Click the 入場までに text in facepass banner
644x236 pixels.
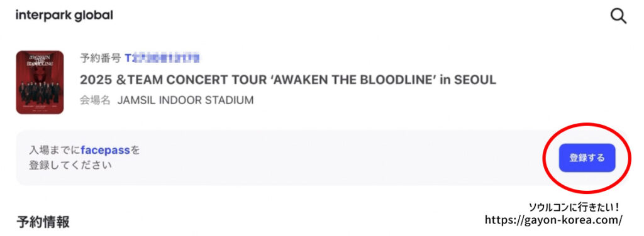coord(55,150)
